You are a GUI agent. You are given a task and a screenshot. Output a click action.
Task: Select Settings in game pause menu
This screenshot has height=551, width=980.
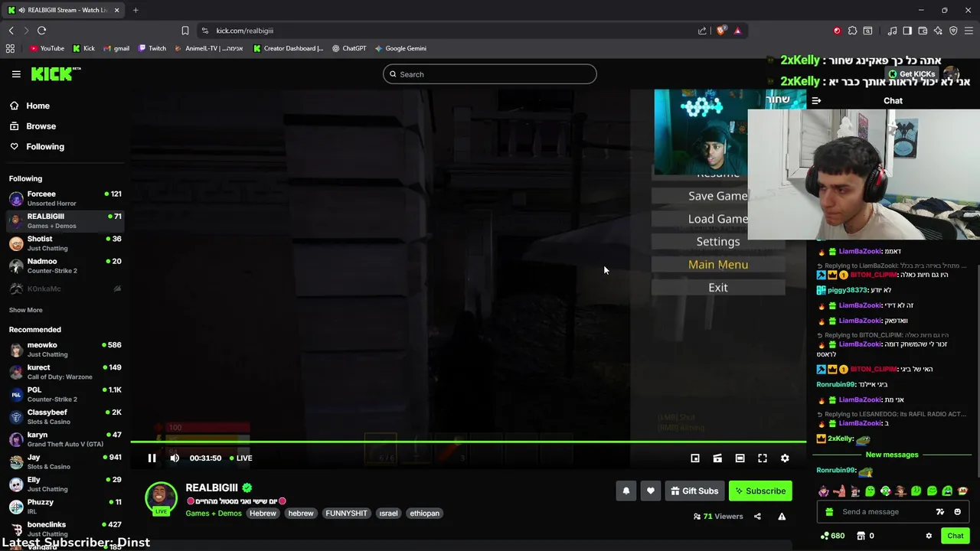pyautogui.click(x=718, y=241)
